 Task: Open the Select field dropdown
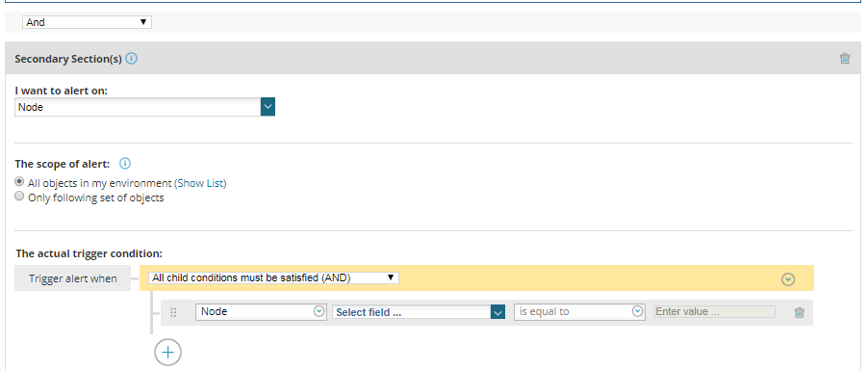(418, 312)
